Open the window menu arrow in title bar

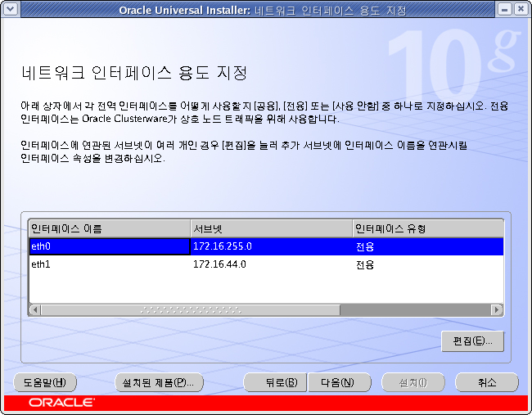(11, 9)
